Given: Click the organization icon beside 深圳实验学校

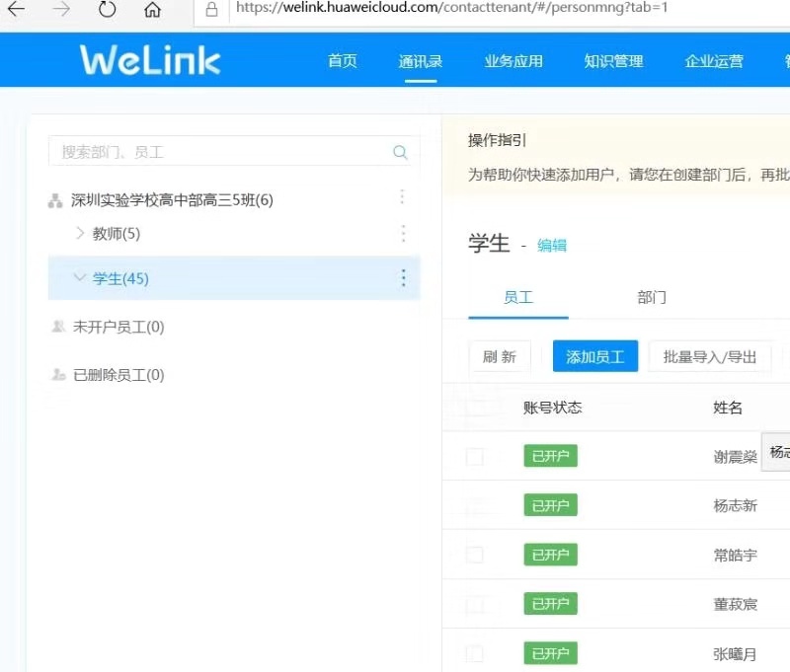Looking at the screenshot, I should click(x=55, y=200).
